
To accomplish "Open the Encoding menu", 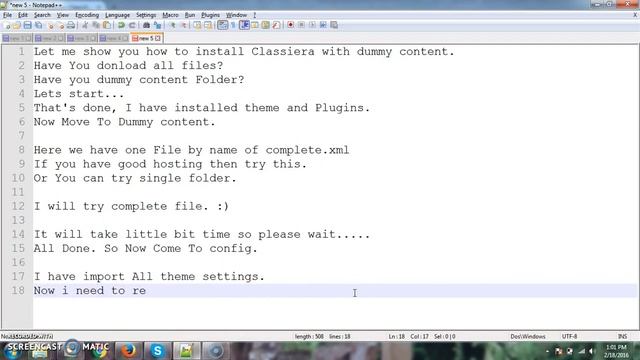I will pyautogui.click(x=87, y=15).
